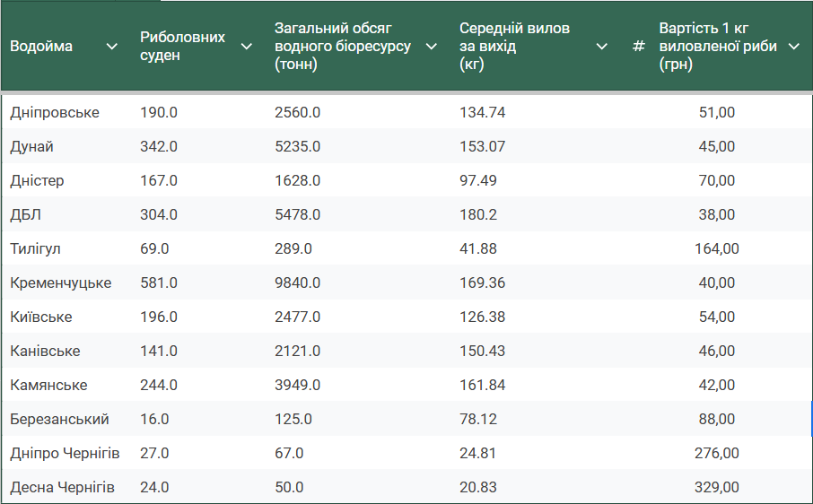
Task: Click the Водойма column header label
Action: [x=41, y=47]
